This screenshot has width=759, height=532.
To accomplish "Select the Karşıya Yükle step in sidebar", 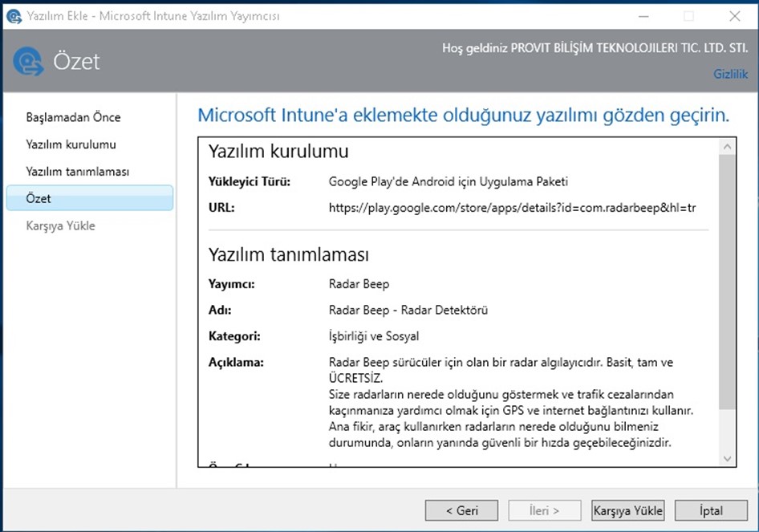I will [60, 225].
